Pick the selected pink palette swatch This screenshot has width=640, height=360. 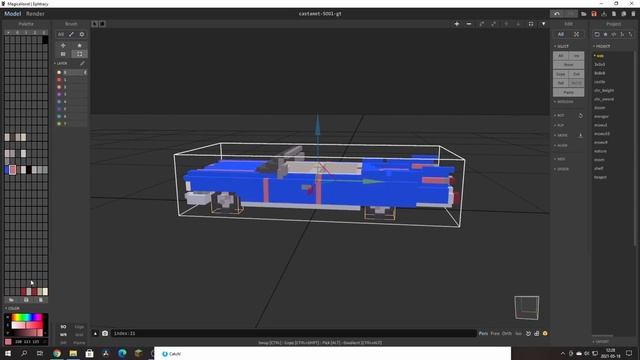point(13,170)
